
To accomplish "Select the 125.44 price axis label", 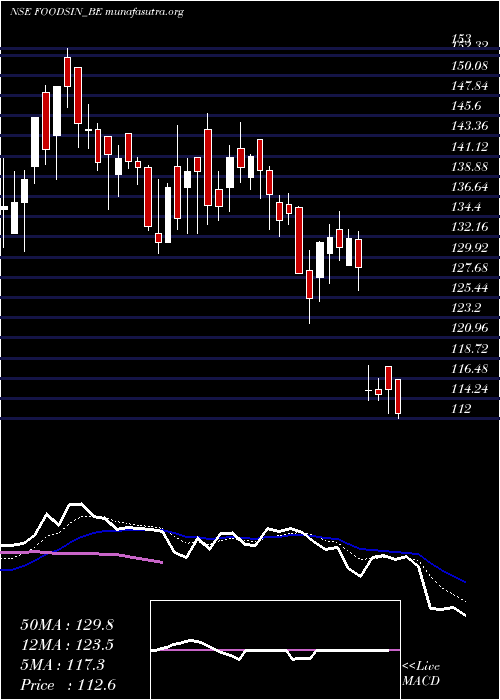I will (x=469, y=288).
